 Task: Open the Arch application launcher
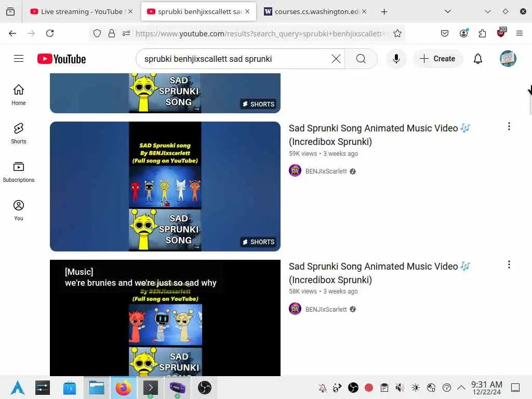[x=18, y=388]
